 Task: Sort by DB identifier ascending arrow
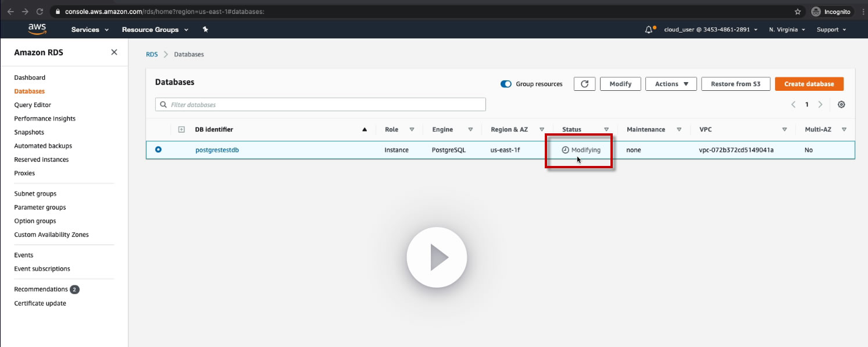pyautogui.click(x=365, y=129)
